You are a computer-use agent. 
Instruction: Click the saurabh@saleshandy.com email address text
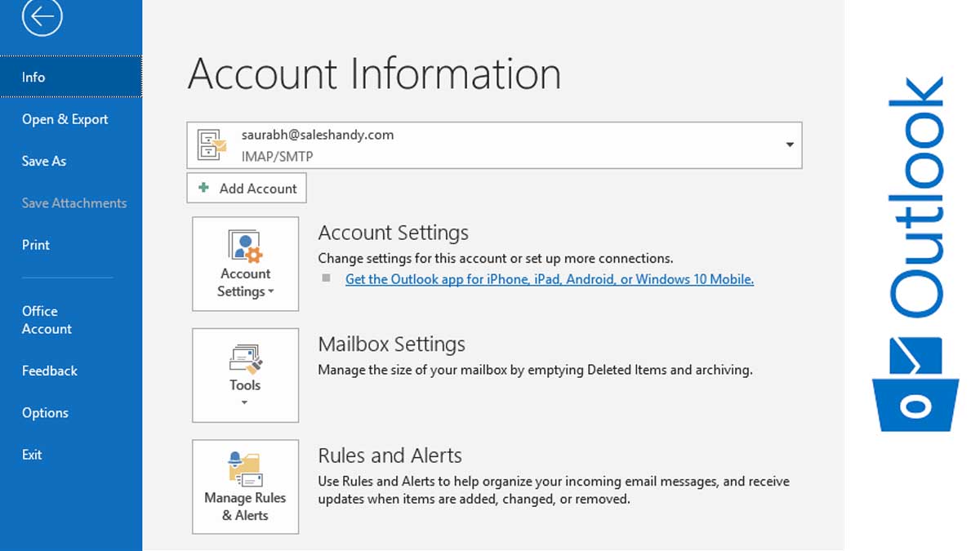point(318,135)
